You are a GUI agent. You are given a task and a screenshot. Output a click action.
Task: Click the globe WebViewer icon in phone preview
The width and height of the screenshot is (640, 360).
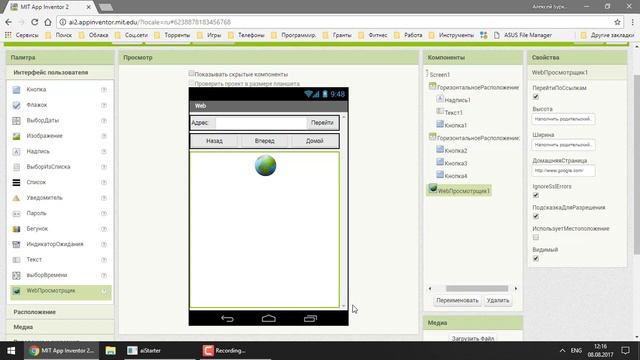(x=265, y=165)
